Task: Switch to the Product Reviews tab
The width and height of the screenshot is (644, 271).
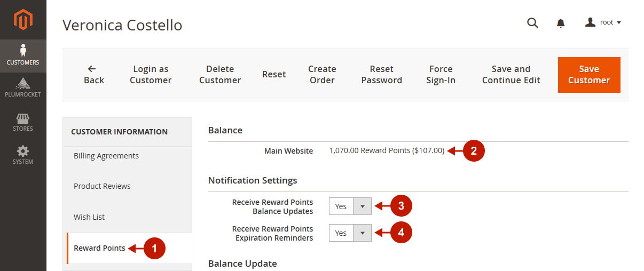Action: [x=102, y=186]
